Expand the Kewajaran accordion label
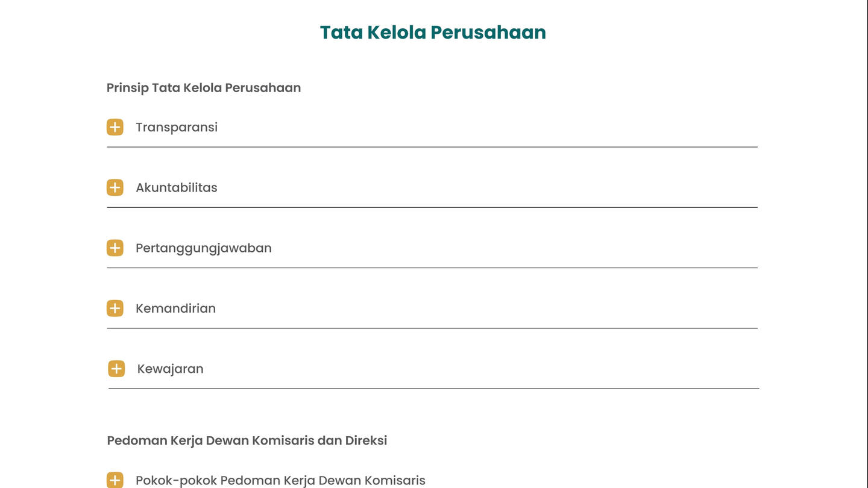Image resolution: width=868 pixels, height=488 pixels. click(x=171, y=369)
